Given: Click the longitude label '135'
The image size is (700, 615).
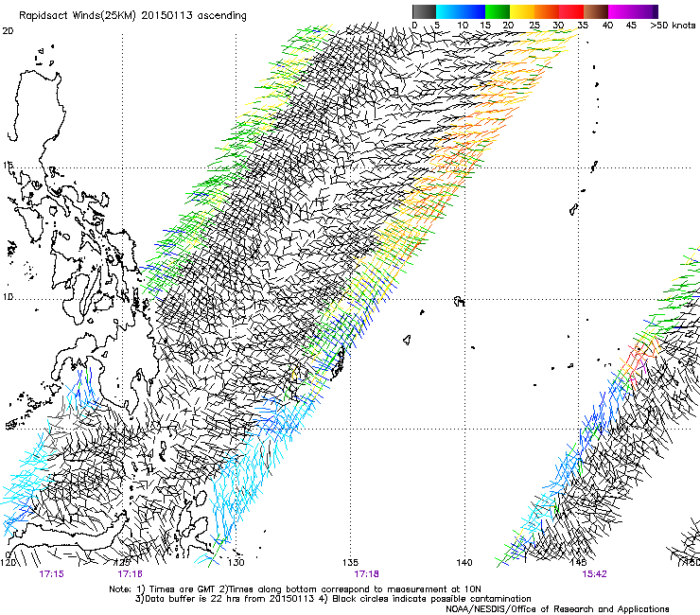Looking at the screenshot, I should point(350,563).
